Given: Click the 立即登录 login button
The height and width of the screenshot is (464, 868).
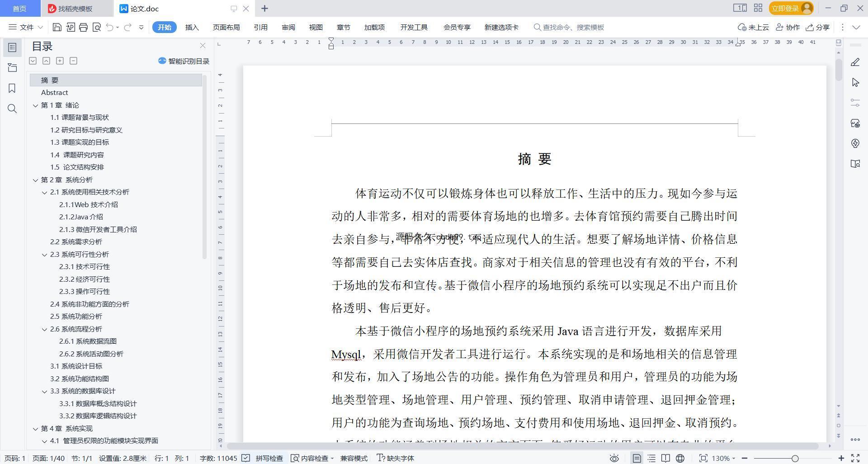Looking at the screenshot, I should click(791, 8).
